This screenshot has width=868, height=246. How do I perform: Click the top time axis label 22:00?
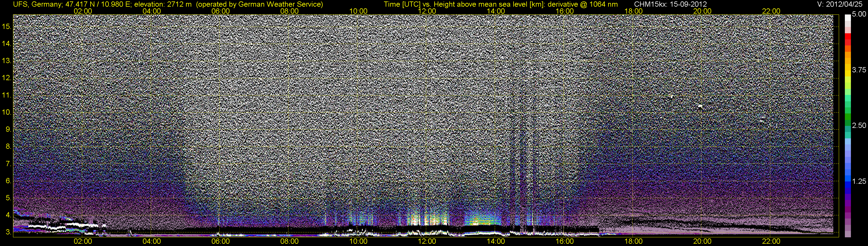[771, 11]
